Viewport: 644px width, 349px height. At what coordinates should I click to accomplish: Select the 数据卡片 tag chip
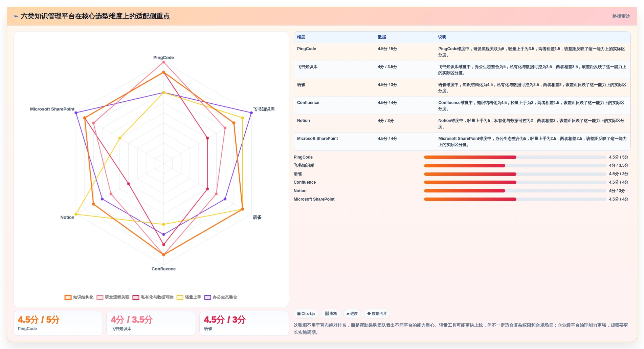377,313
